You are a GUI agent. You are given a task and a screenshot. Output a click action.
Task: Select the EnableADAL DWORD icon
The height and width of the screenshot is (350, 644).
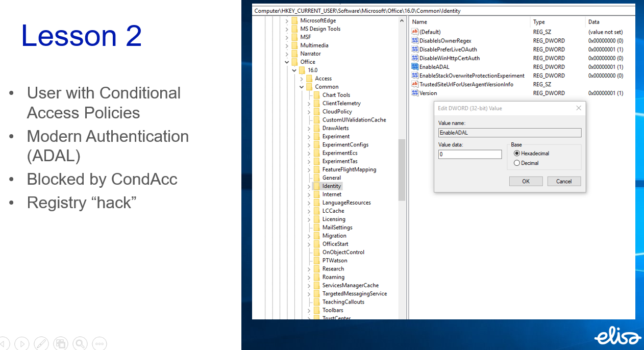click(x=415, y=66)
